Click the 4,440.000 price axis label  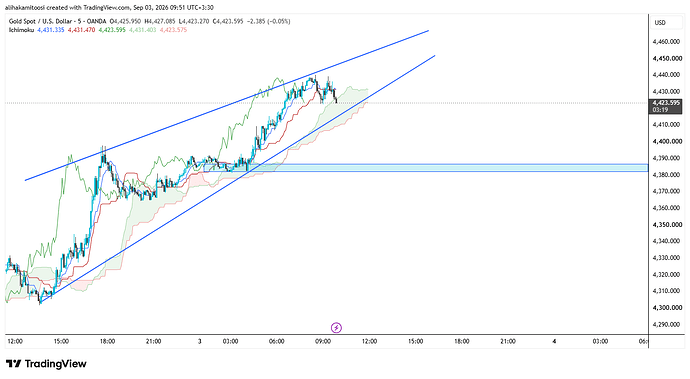point(667,75)
